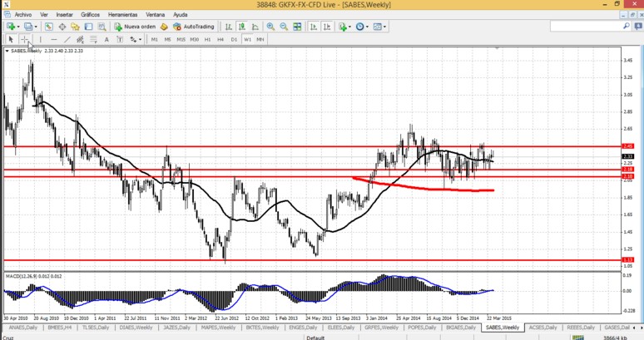Open the Strategy Tester magnifier icon
This screenshot has height=340, width=644.
tap(102, 27)
